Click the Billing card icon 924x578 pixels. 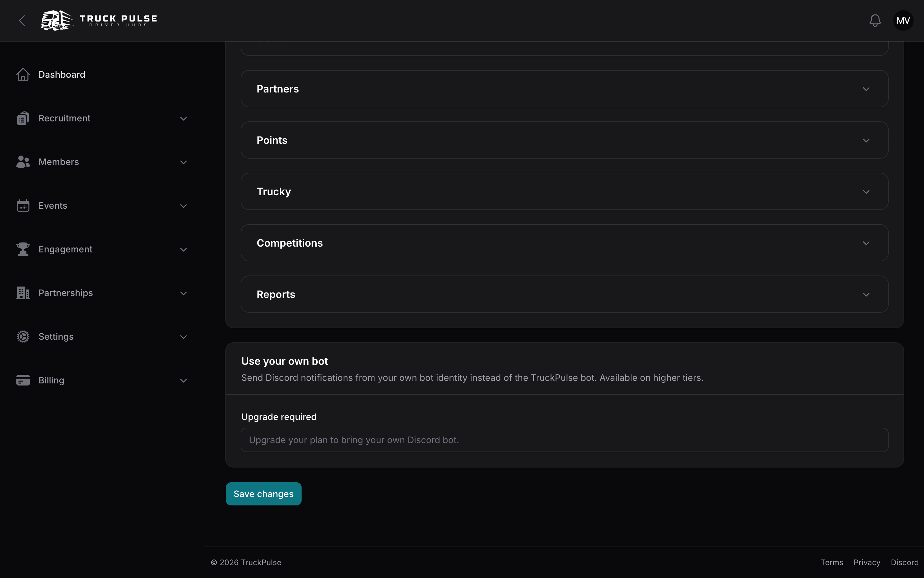(x=23, y=381)
